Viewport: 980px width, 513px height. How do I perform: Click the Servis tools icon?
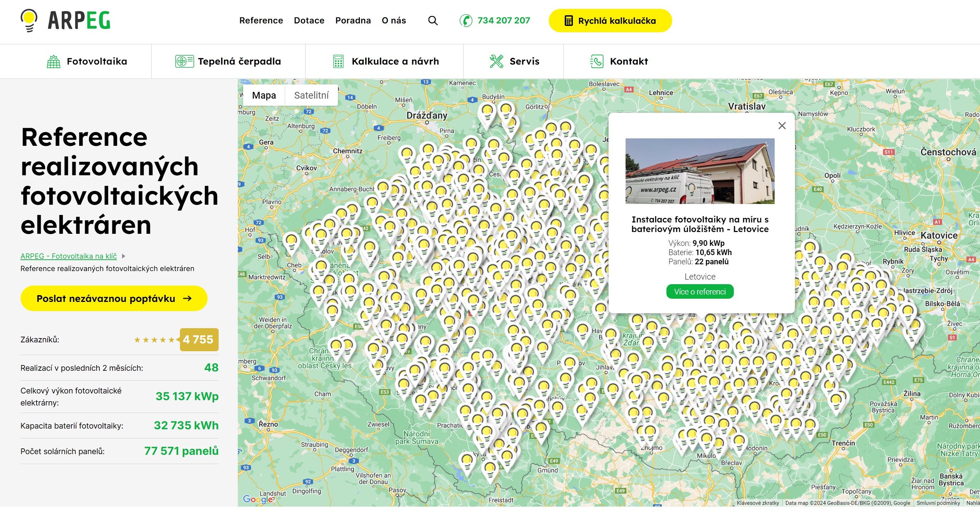point(497,61)
